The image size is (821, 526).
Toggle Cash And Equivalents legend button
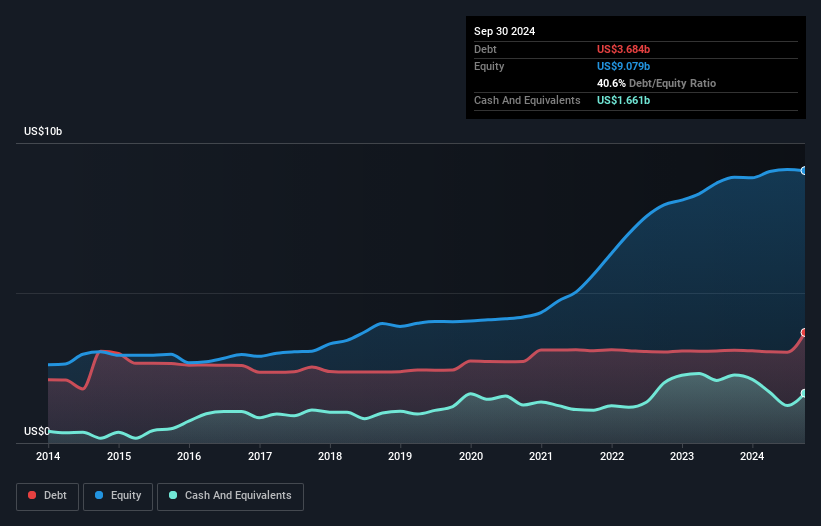coord(230,496)
